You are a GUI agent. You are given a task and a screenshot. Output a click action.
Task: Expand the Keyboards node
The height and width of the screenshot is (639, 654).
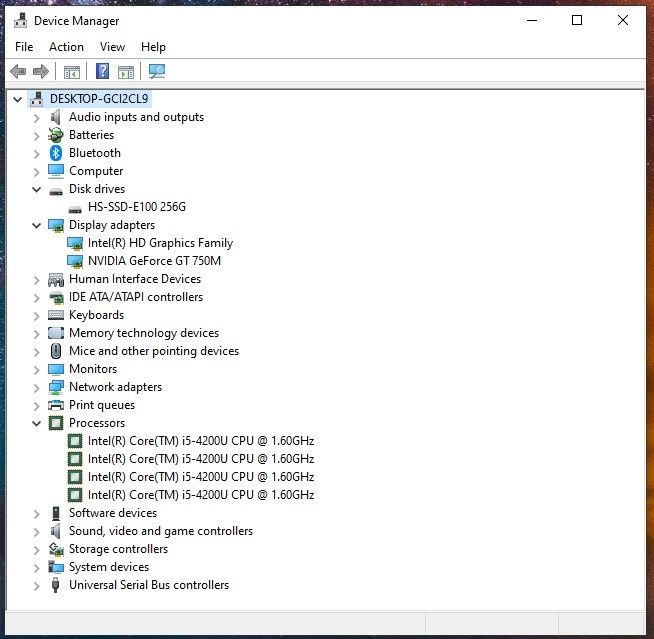(37, 316)
